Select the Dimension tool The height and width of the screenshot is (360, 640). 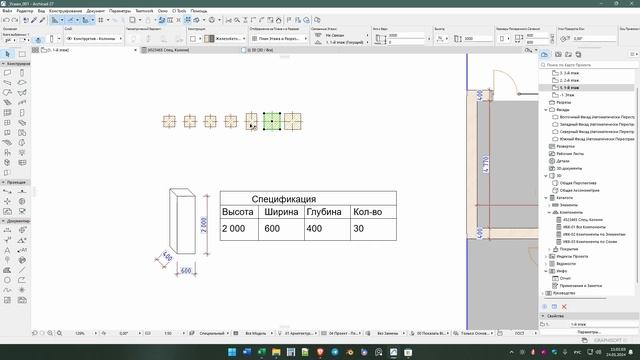pyautogui.click(x=7, y=231)
